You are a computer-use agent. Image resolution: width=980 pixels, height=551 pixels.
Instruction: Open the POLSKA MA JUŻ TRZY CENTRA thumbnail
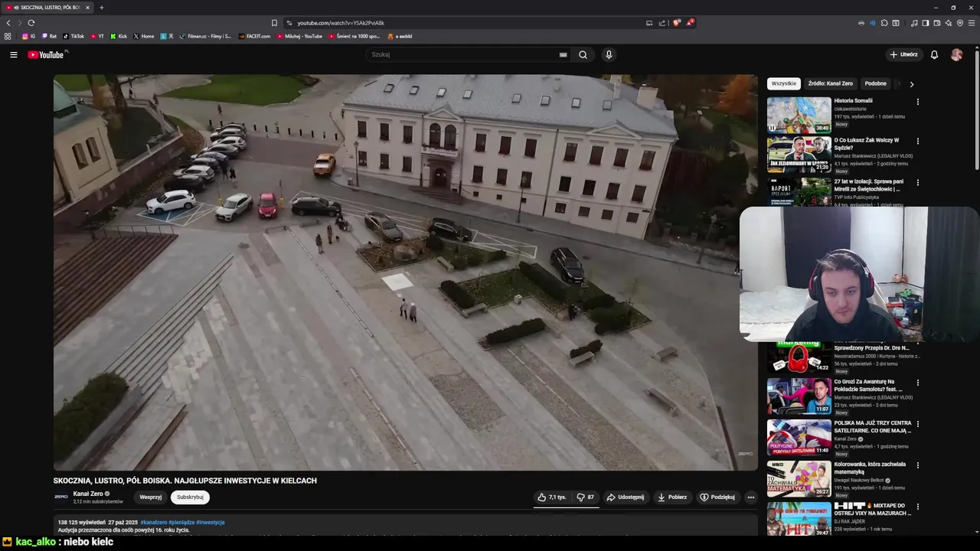click(799, 437)
